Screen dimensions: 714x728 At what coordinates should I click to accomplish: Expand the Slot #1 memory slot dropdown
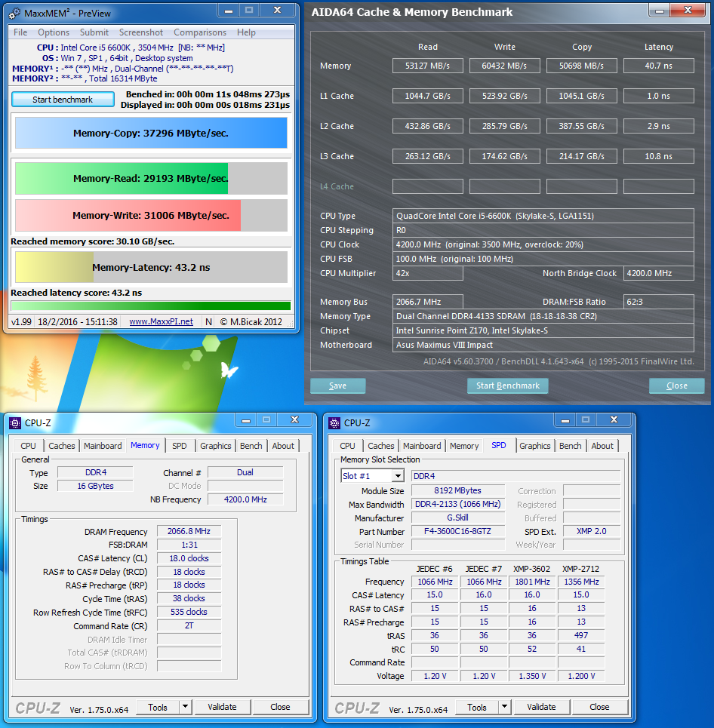pyautogui.click(x=397, y=476)
